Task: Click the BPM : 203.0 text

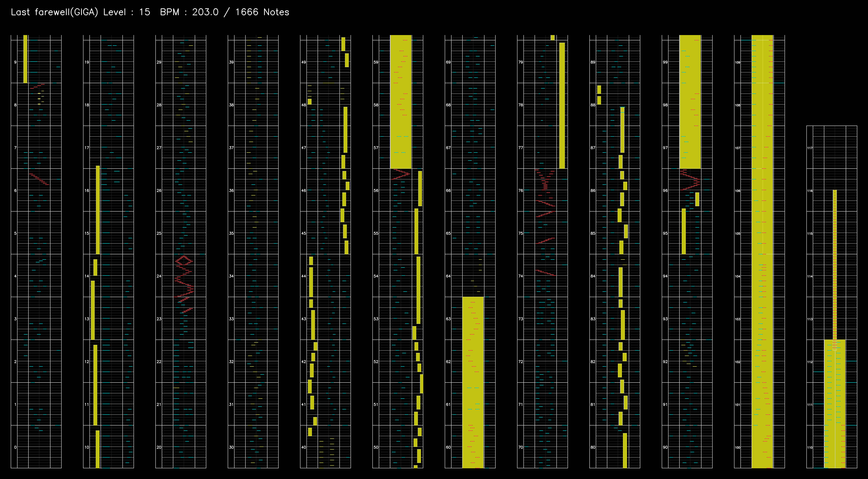Action: [x=189, y=12]
